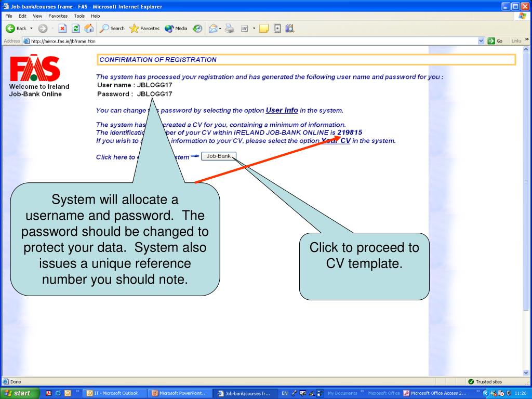Select Job-bank/courses frame taskbar button
The image size is (532, 399).
point(245,393)
